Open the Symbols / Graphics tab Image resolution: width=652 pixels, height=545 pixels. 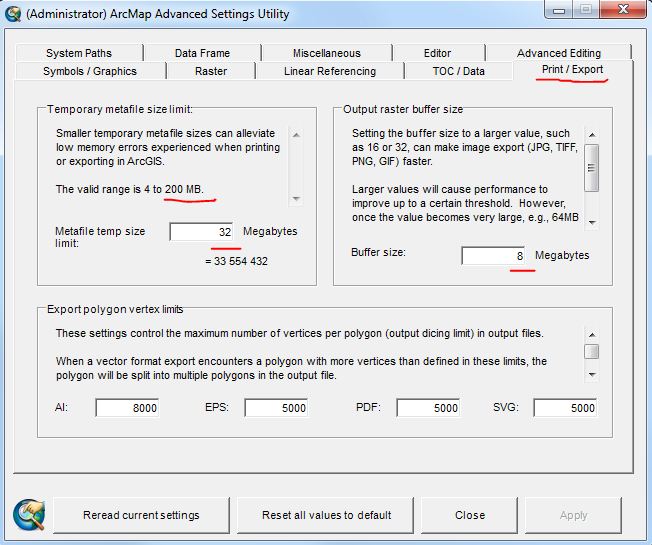coord(90,71)
